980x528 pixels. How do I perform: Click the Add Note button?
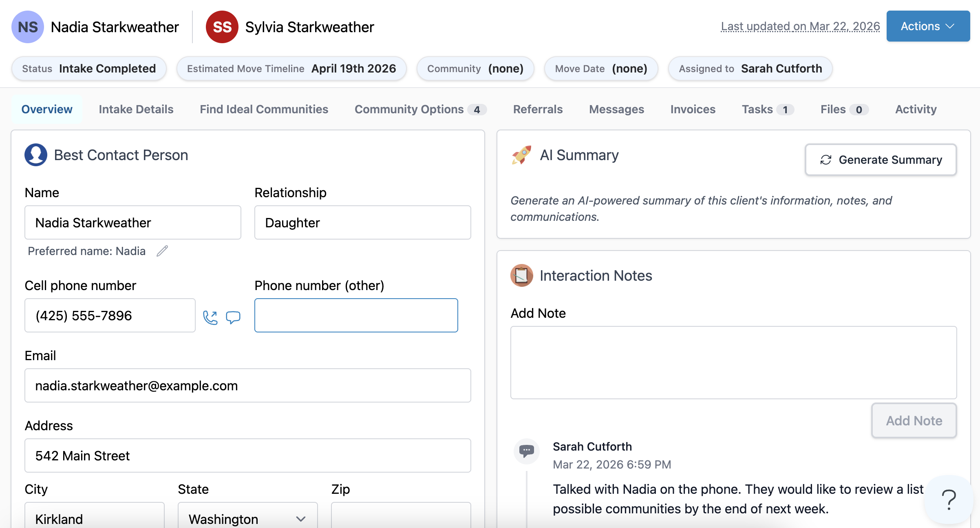click(914, 420)
